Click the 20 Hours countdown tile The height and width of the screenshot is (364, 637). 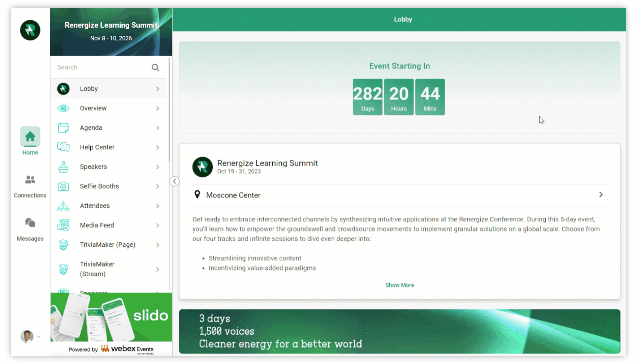point(399,97)
